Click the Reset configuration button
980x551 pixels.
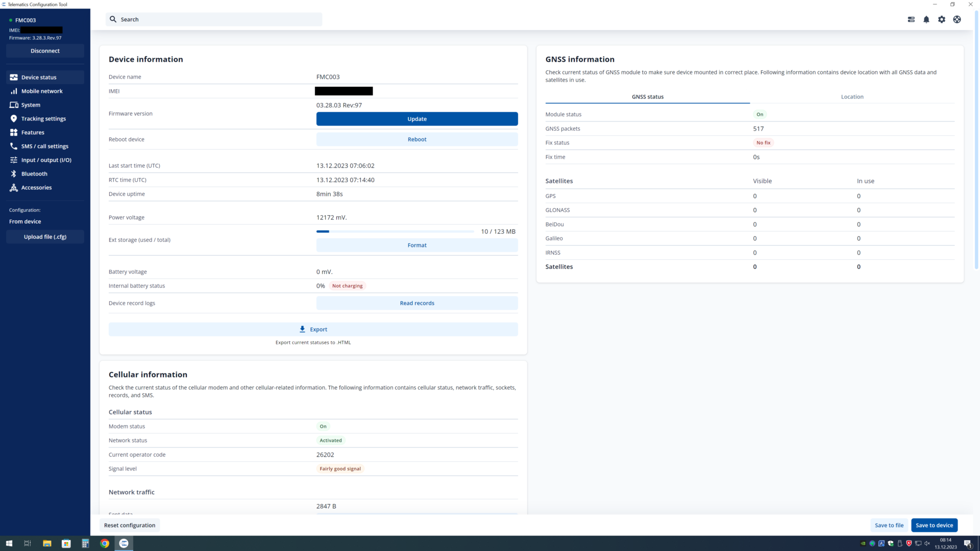coord(130,525)
